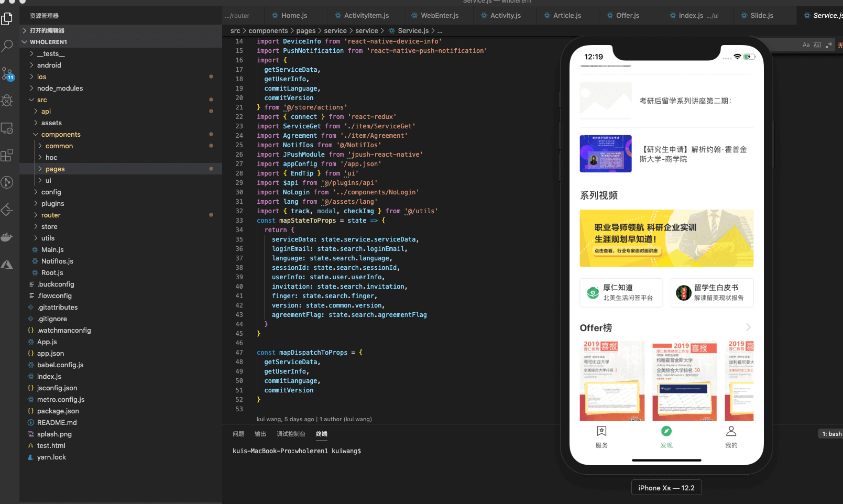
Task: Select the 终端 panel tab
Action: (322, 434)
